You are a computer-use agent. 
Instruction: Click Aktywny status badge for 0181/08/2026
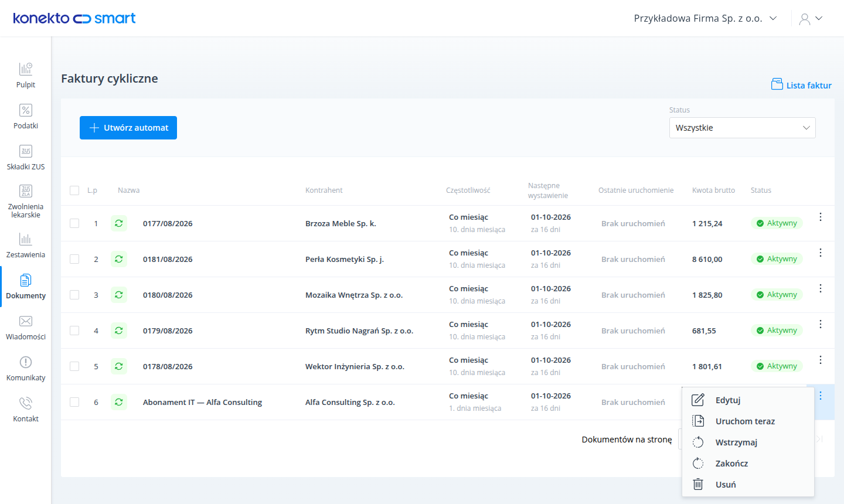(x=777, y=258)
